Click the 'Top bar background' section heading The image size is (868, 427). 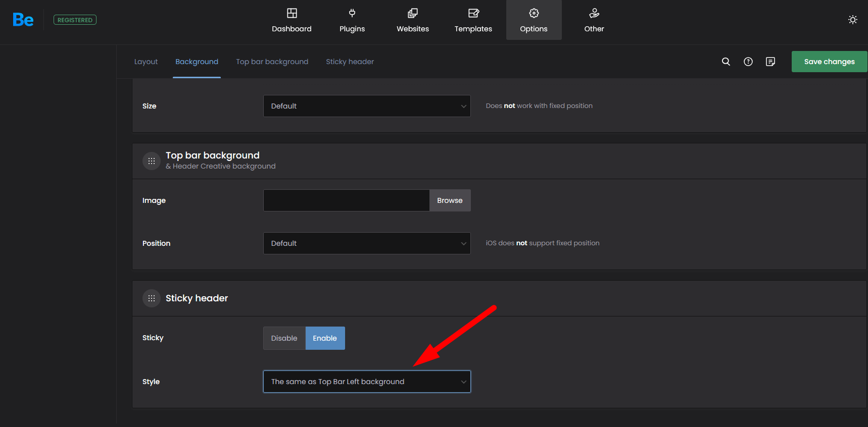point(213,155)
